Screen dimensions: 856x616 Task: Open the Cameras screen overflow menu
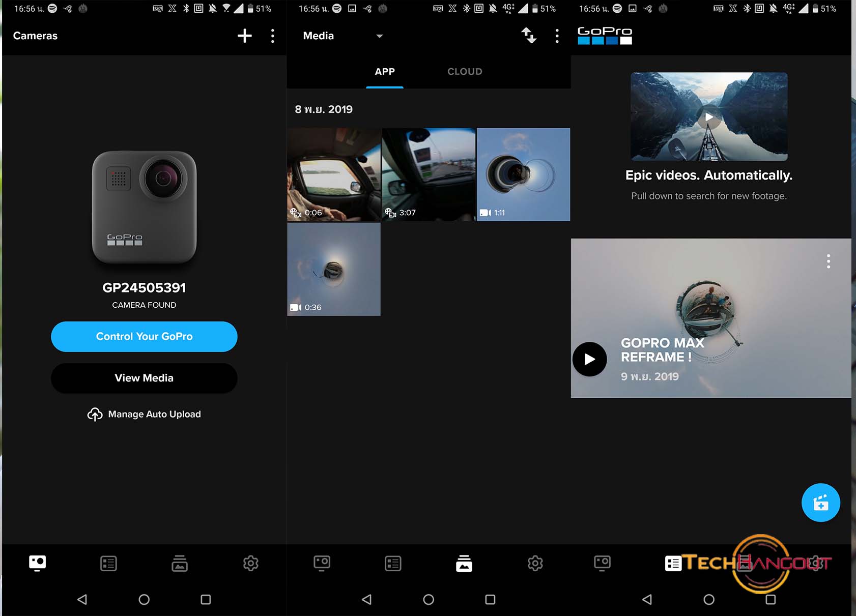pos(273,36)
